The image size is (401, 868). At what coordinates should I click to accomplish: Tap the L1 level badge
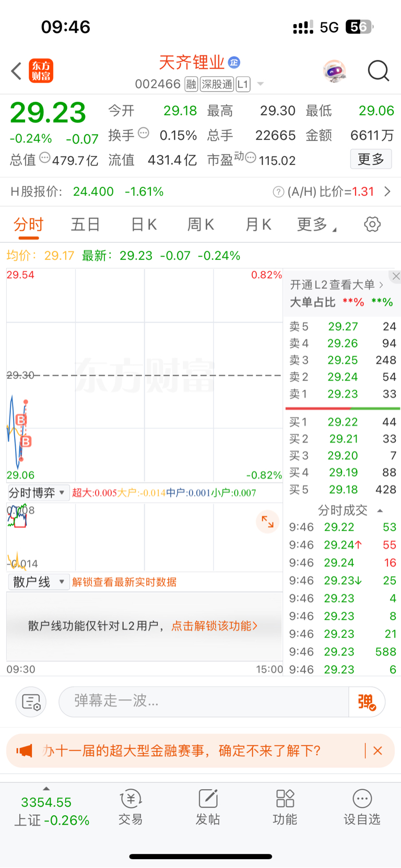243,84
